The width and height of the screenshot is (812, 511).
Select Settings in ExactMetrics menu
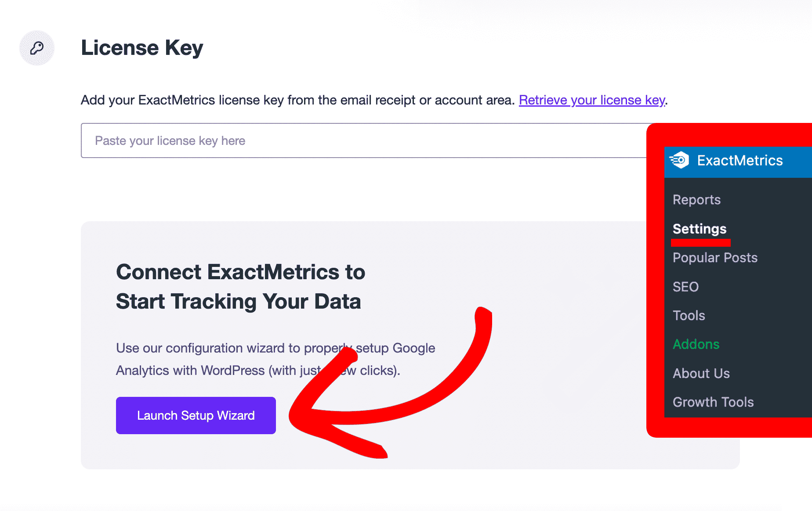click(700, 229)
